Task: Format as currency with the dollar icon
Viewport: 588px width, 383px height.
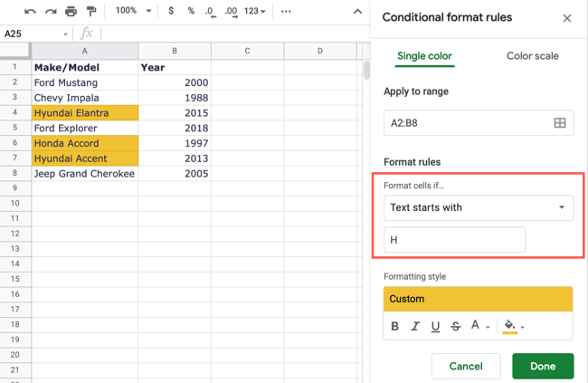Action: point(171,12)
